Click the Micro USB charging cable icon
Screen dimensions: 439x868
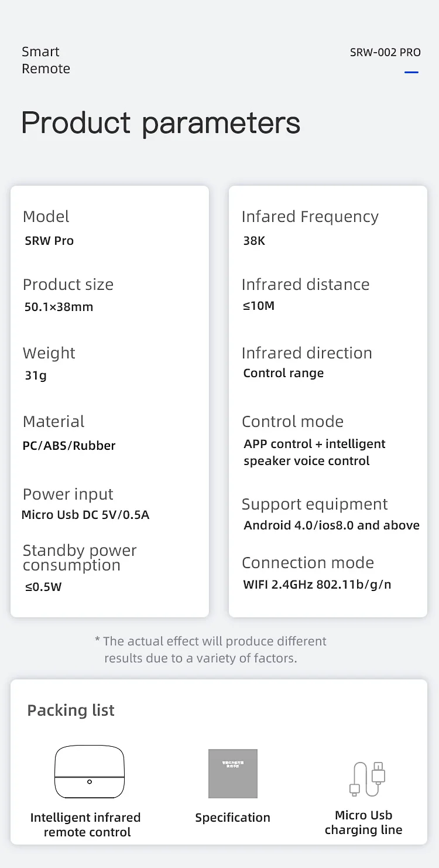367,779
